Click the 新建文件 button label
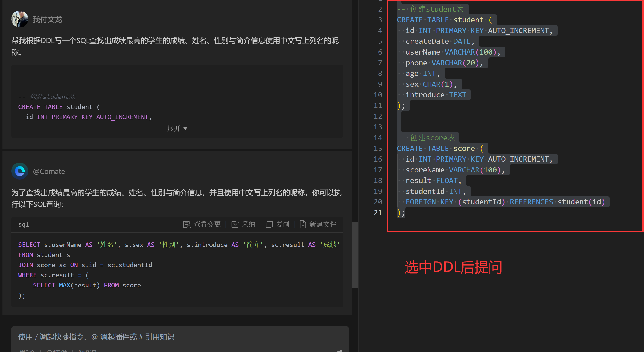 coord(323,224)
